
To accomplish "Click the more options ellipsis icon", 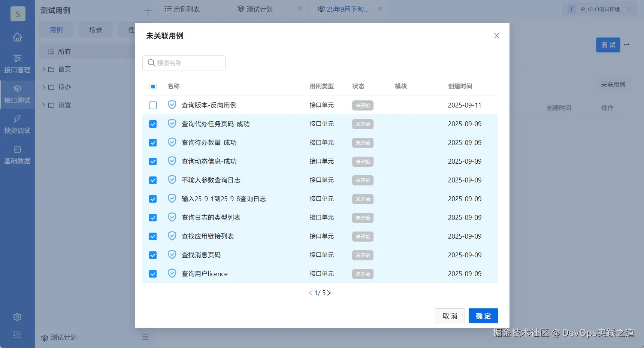I will click(x=627, y=45).
